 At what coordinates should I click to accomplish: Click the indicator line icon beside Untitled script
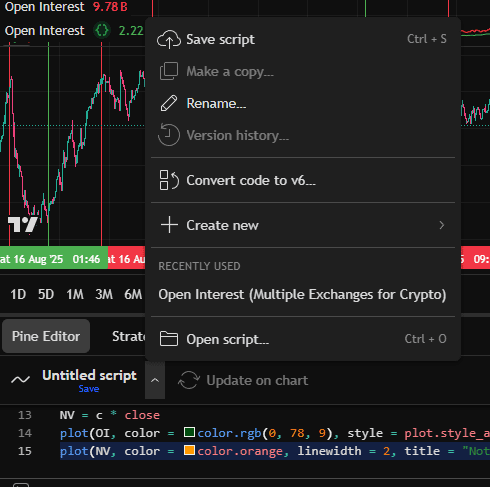click(x=21, y=379)
